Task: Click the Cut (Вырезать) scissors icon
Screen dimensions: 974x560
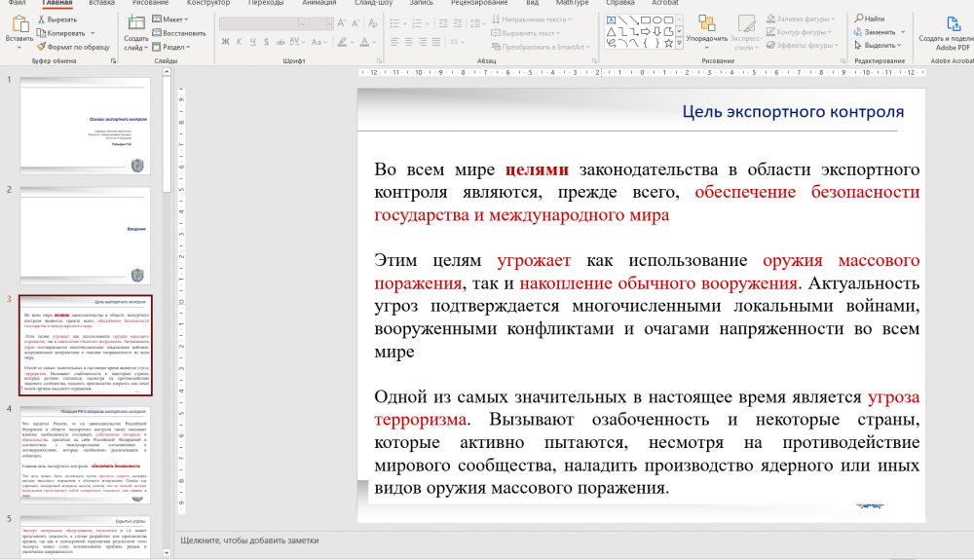Action: tap(41, 19)
